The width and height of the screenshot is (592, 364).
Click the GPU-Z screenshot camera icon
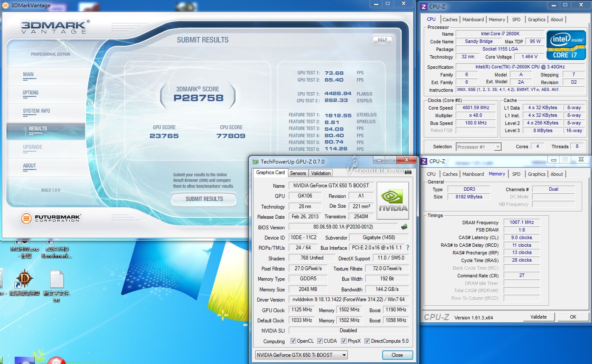(x=408, y=172)
